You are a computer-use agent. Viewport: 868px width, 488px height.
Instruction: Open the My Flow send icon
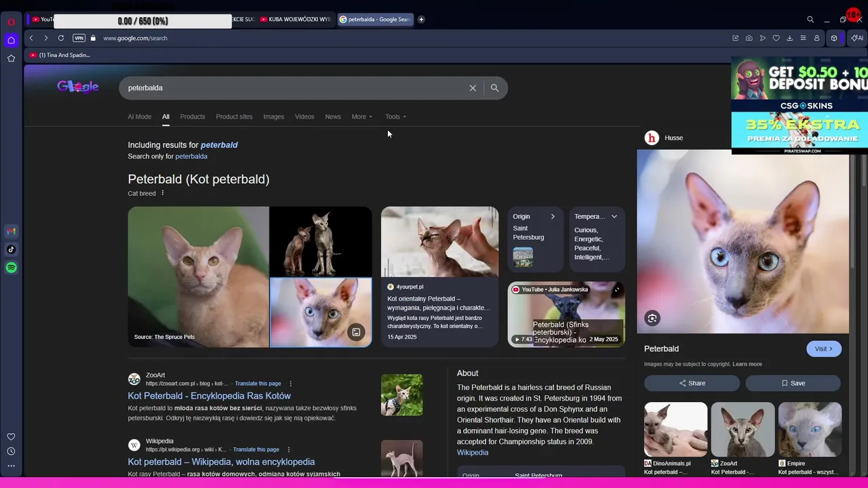click(762, 38)
